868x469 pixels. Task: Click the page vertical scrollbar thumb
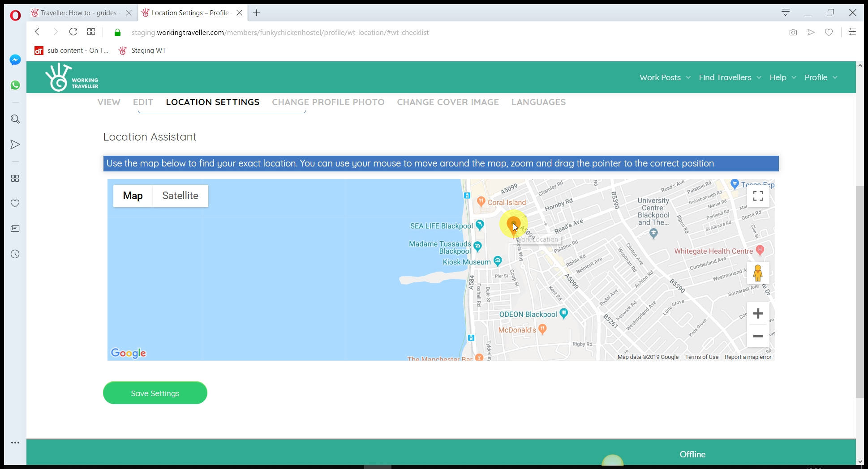tap(859, 292)
